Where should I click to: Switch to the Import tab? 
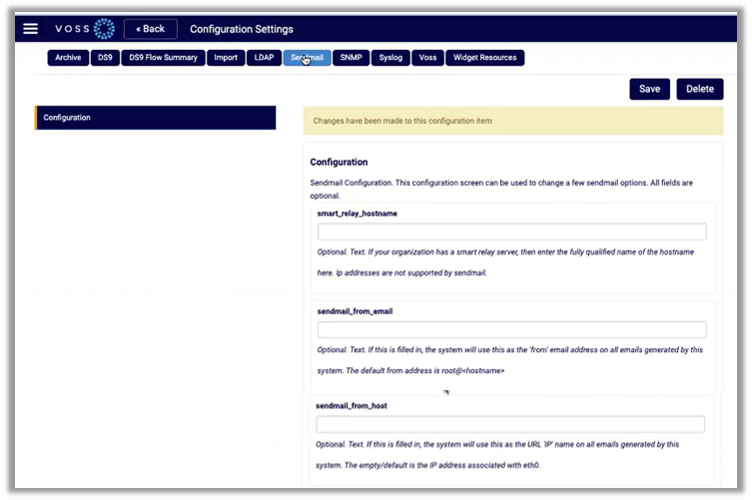click(226, 58)
